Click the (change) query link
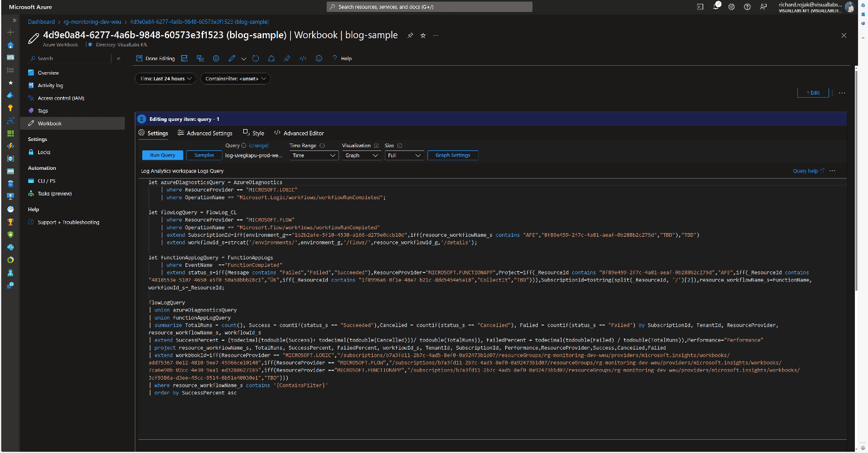Viewport: 868px width, 453px height. click(x=259, y=145)
